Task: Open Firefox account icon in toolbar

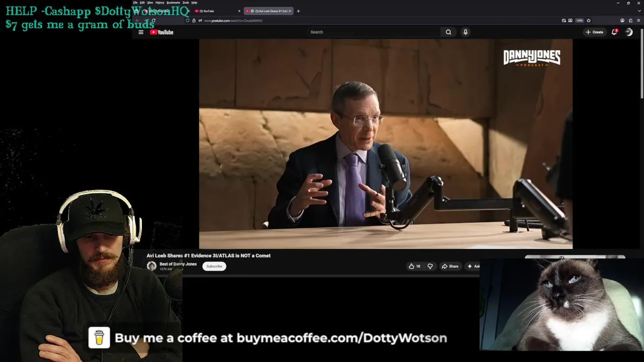Action: [622, 21]
